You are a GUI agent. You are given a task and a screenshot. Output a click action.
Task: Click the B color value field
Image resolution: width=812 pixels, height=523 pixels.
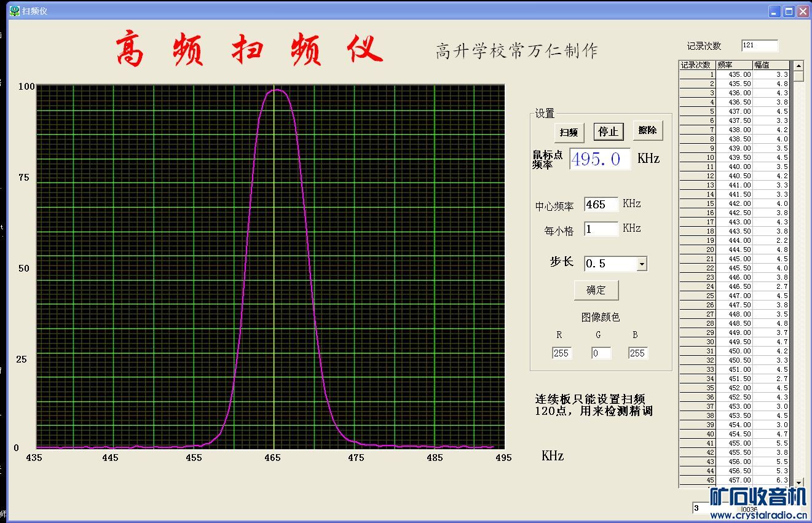[637, 353]
